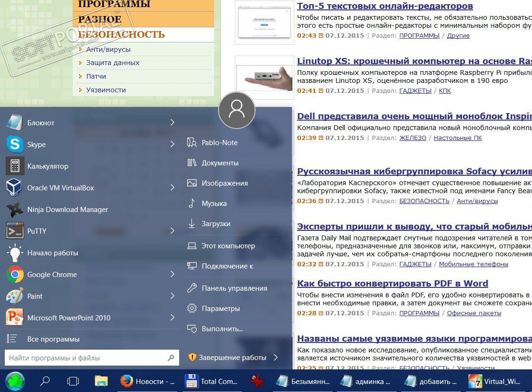Open Патчи sidebar link
This screenshot has height=392, width=532.
[x=96, y=76]
